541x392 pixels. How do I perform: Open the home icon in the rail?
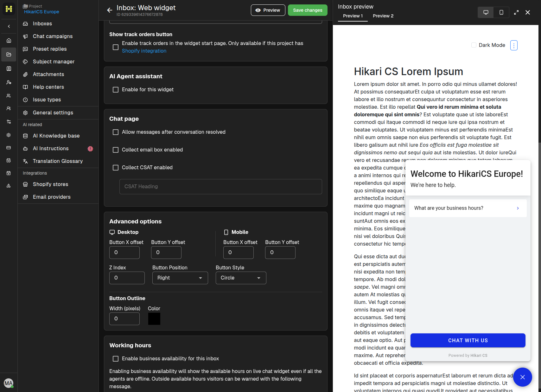(x=9, y=41)
